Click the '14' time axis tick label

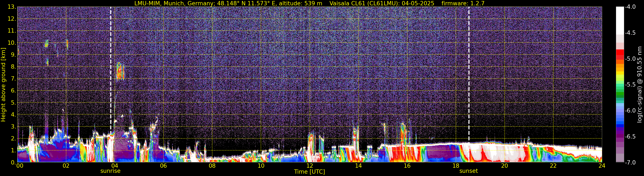tap(358, 166)
